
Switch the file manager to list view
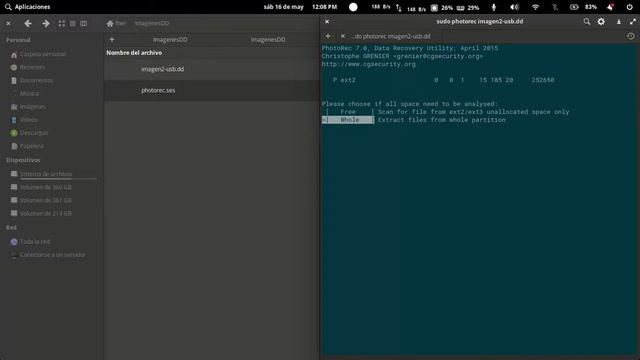(72, 24)
